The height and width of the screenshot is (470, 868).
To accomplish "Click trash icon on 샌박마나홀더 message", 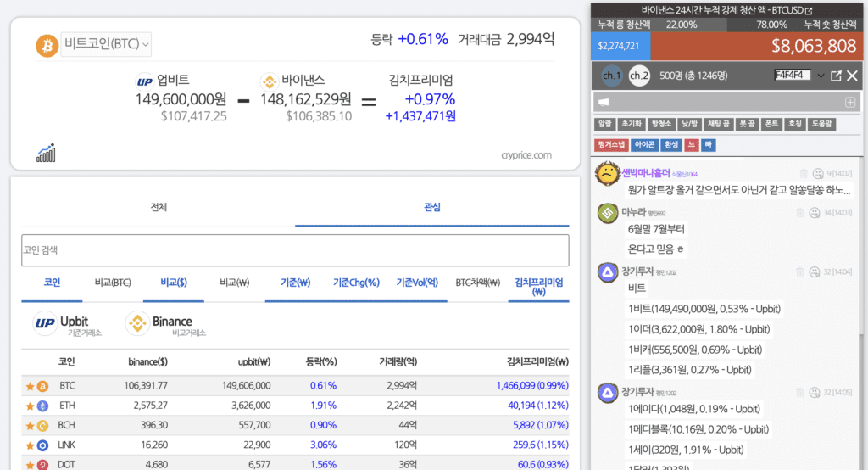I will coord(804,173).
